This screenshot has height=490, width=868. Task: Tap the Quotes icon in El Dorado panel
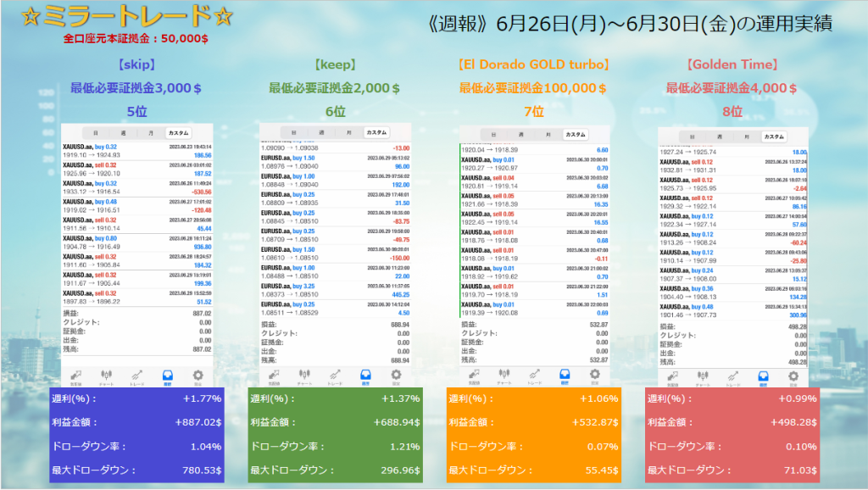475,374
